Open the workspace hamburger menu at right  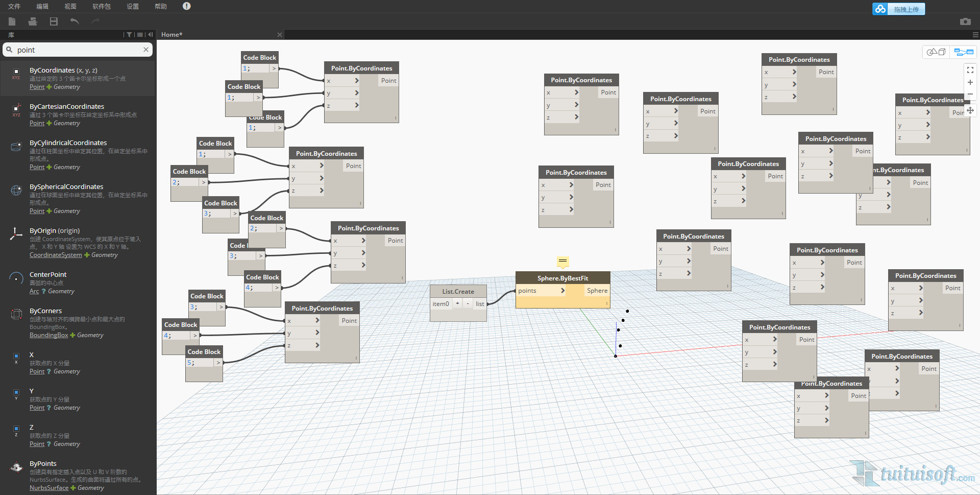pos(975,35)
